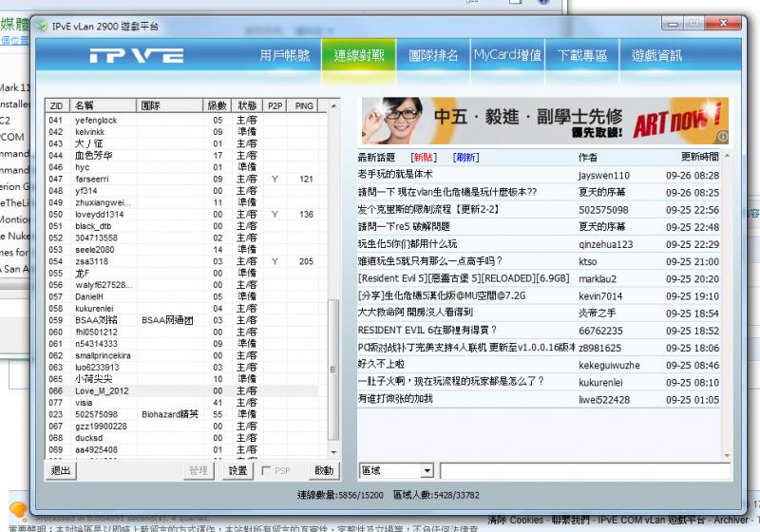The width and height of the screenshot is (760, 532).
Task: Select player row ducksd
Action: tap(182, 438)
